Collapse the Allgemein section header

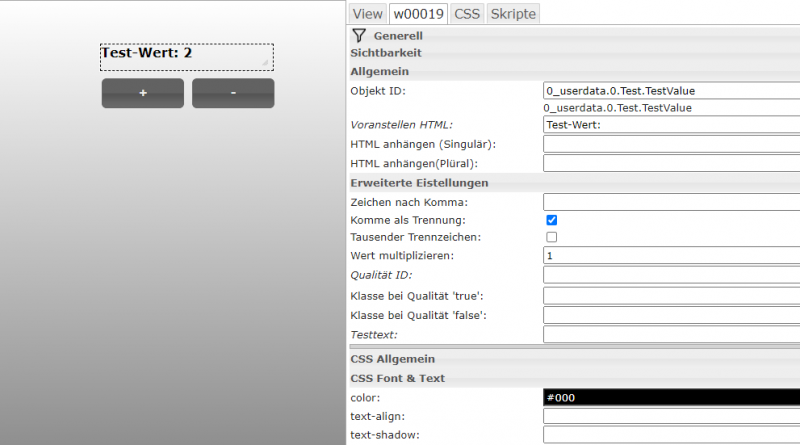point(380,71)
